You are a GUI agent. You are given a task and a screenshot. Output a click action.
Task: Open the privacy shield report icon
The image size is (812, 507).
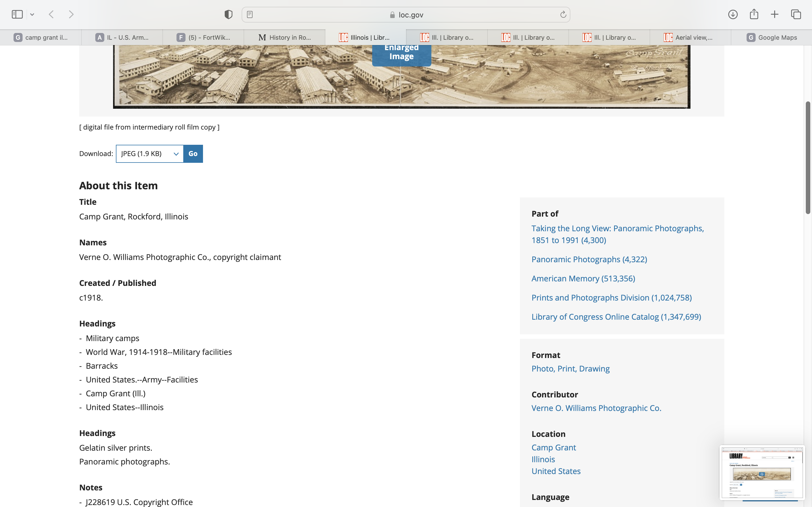[228, 14]
